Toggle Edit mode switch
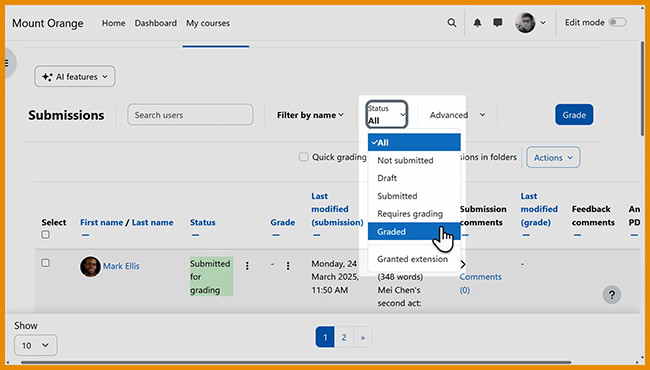Screen dimensions: 650x370 617,22
